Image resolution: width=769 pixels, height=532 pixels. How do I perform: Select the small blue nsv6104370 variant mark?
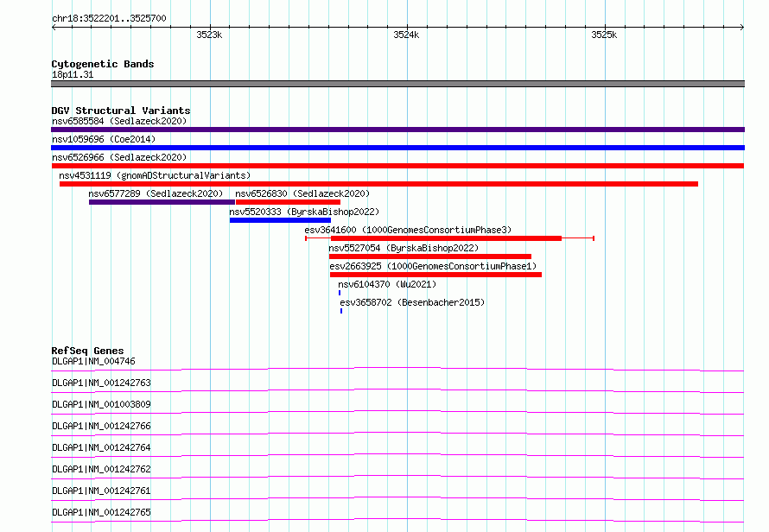tap(340, 293)
